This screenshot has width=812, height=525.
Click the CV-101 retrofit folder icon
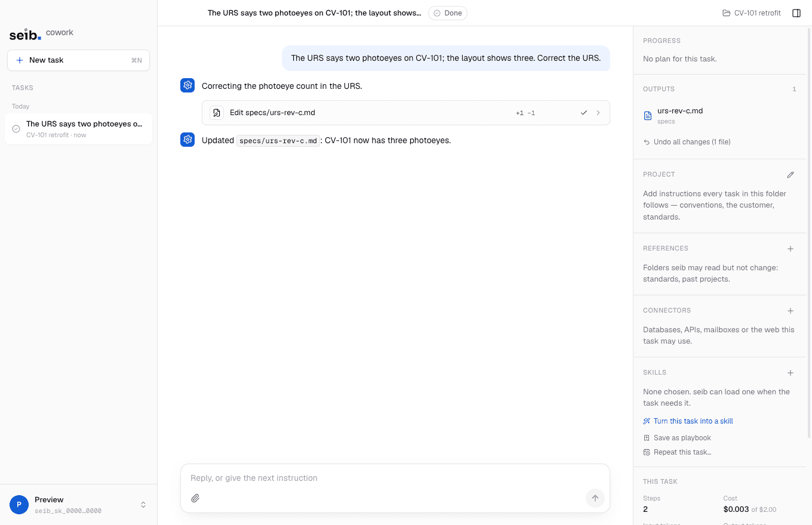click(x=726, y=13)
